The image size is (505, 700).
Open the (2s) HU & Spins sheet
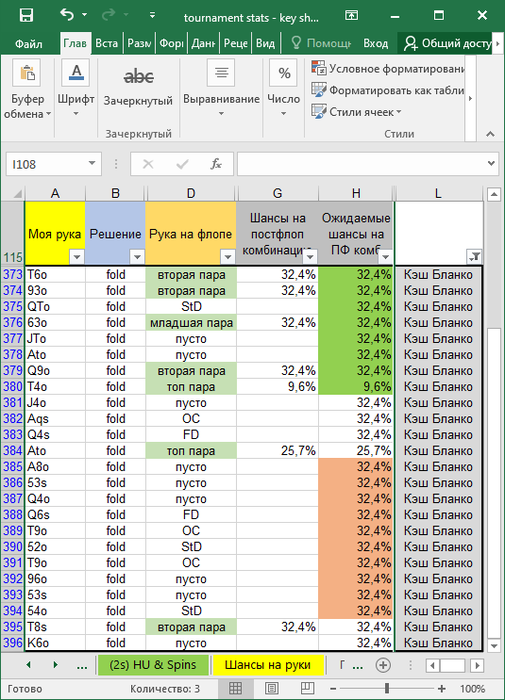pyautogui.click(x=153, y=665)
